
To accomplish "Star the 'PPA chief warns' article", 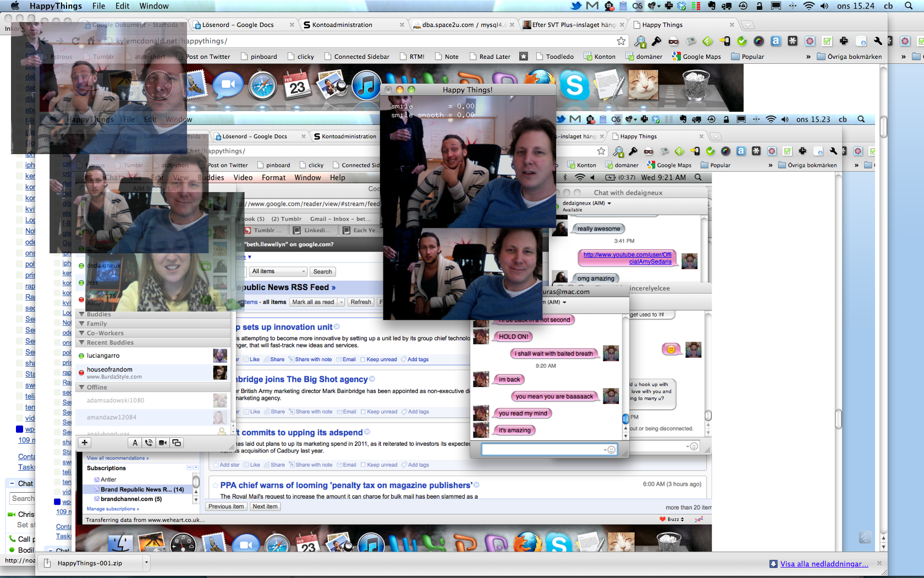I will [214, 485].
